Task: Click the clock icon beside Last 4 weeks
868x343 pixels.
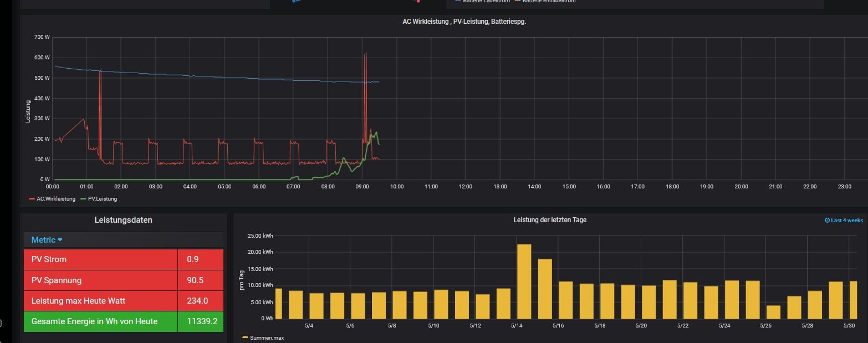Action: [x=827, y=221]
